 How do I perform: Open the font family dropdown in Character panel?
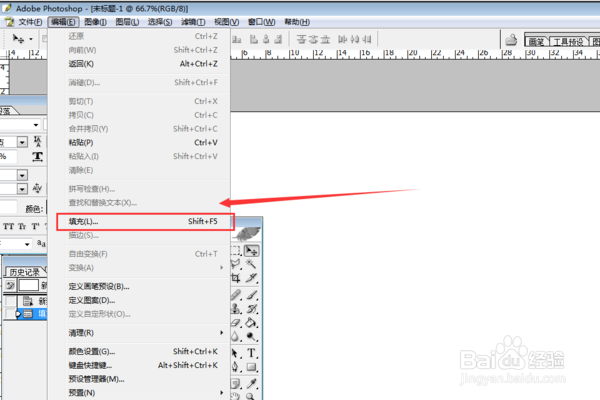(x=36, y=125)
